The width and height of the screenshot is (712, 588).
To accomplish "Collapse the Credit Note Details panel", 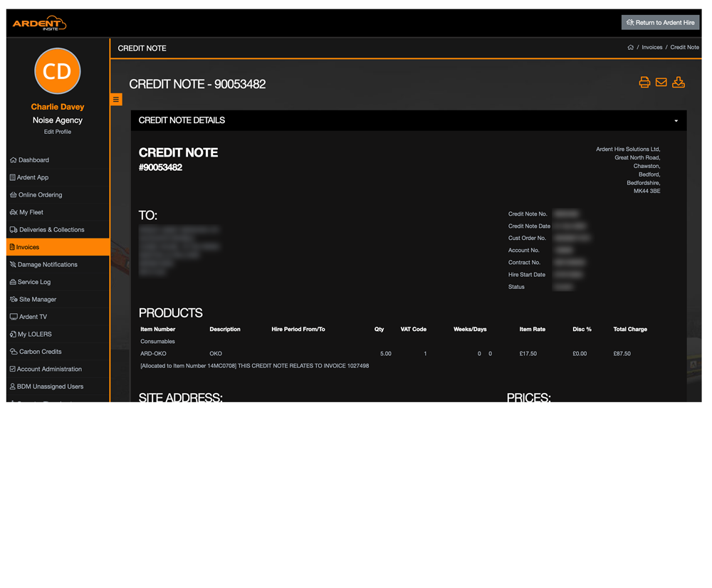I will tap(676, 121).
